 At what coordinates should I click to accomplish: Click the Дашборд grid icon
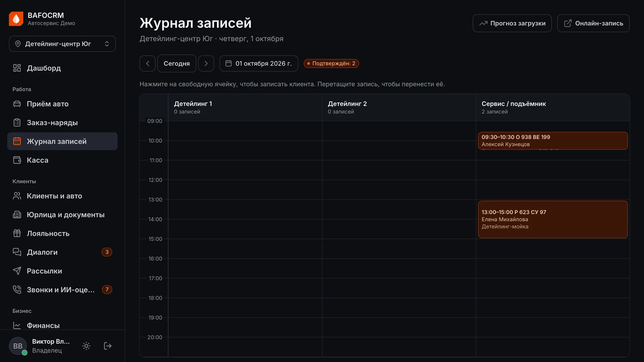click(x=17, y=68)
